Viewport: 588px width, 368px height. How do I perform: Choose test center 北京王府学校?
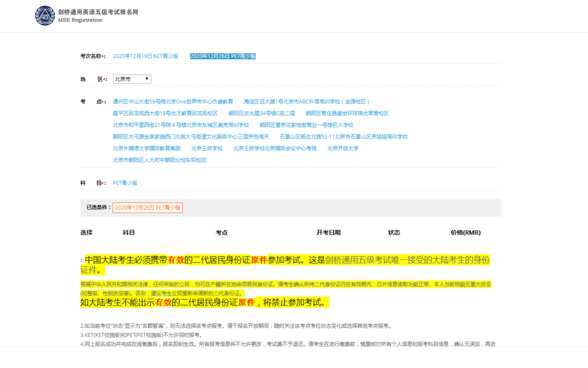pyautogui.click(x=207, y=149)
